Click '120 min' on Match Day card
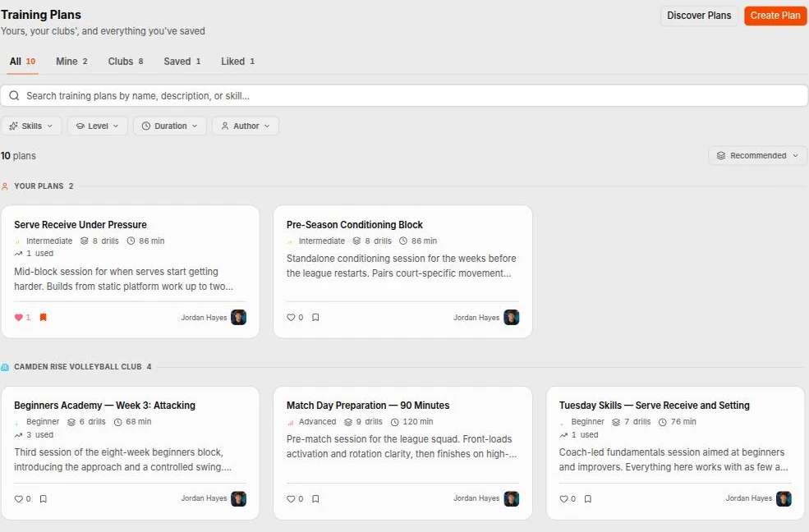 (418, 422)
